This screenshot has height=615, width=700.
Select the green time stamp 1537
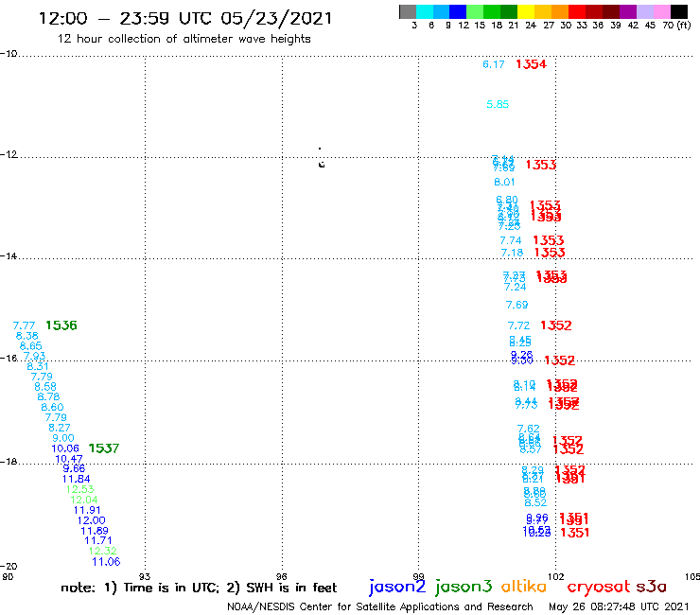click(x=103, y=448)
